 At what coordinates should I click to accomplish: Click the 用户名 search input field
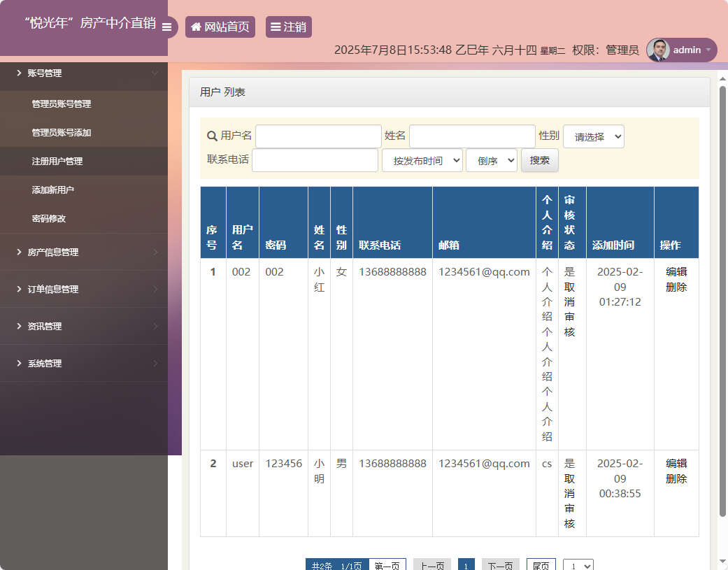click(317, 136)
